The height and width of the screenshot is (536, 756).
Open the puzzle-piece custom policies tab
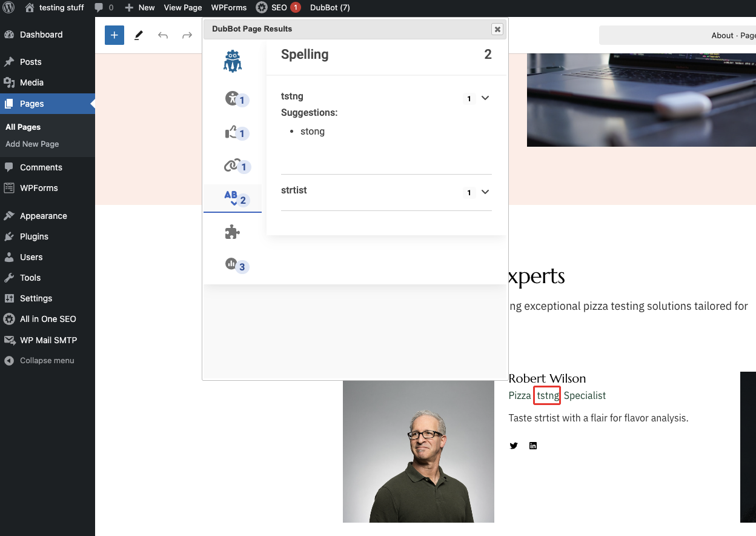point(233,232)
